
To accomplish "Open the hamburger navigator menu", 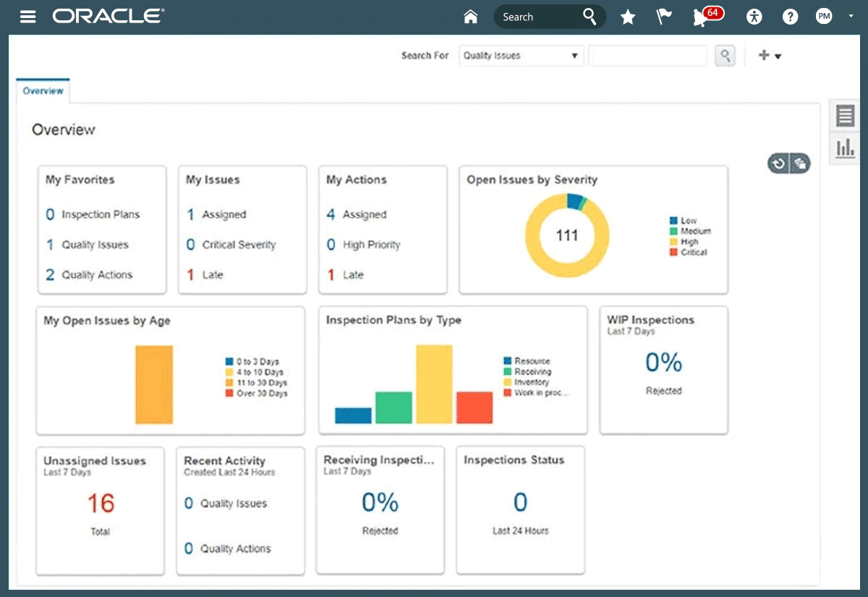I will click(28, 17).
